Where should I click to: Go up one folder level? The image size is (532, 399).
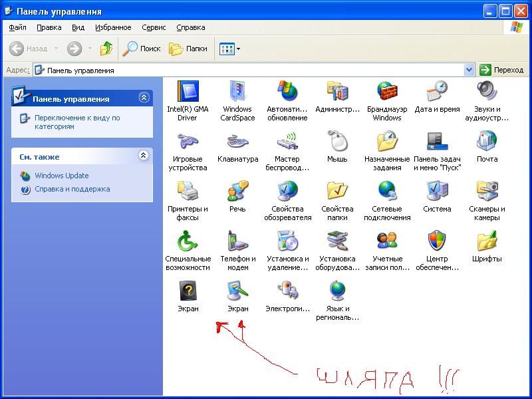click(106, 49)
